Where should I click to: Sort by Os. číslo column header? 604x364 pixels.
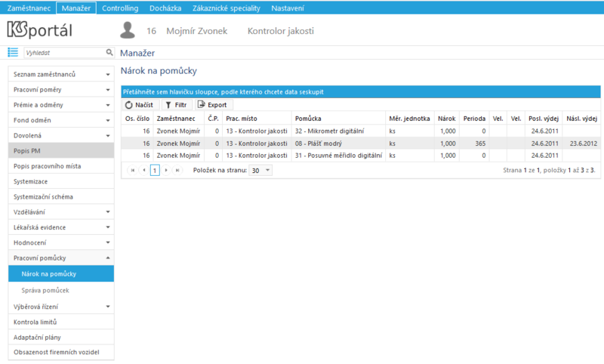[137, 119]
